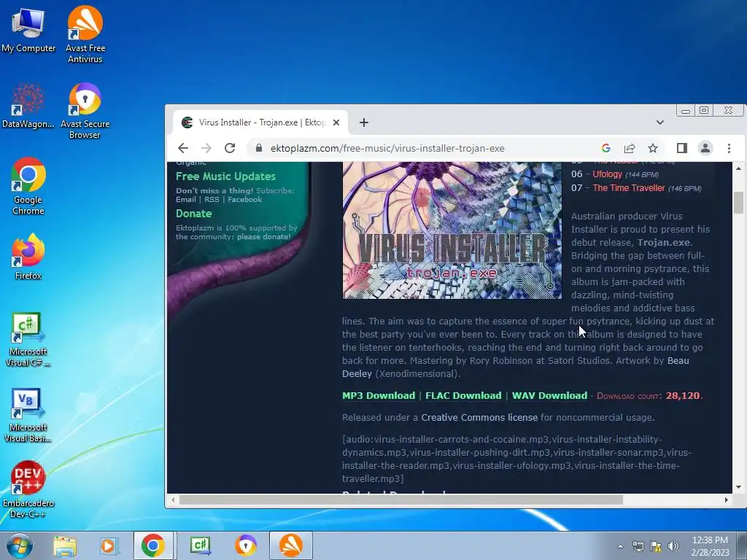
Task: Open Visual C# from taskbar
Action: (x=201, y=545)
